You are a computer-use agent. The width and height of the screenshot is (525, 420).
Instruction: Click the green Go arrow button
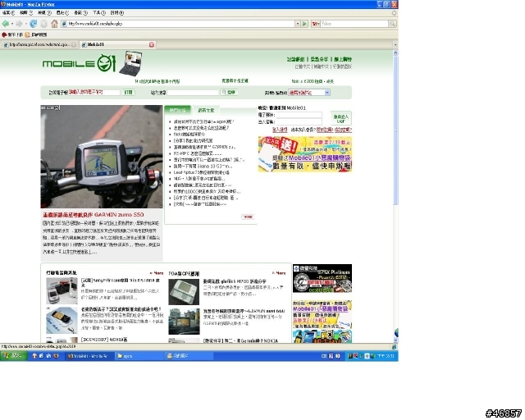click(304, 24)
